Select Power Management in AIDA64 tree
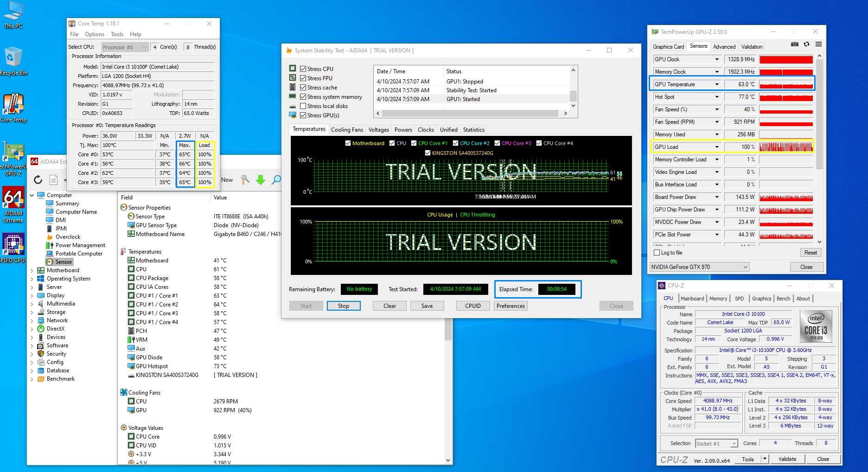The width and height of the screenshot is (868, 472). point(80,245)
